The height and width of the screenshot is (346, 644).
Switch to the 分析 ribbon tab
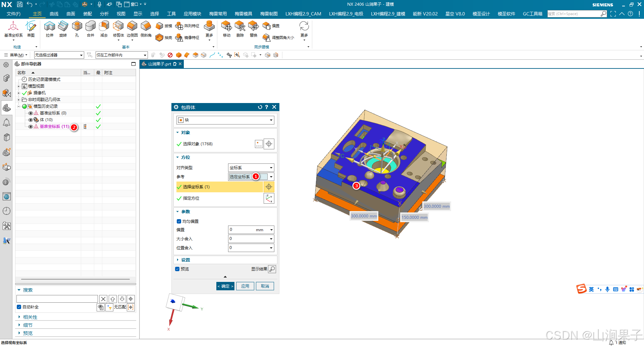tap(104, 14)
